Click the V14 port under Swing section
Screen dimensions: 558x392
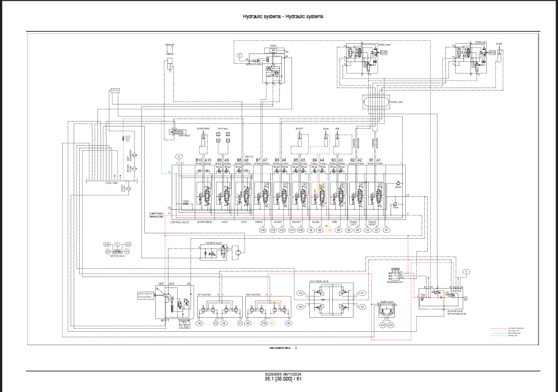pyautogui.click(x=262, y=230)
